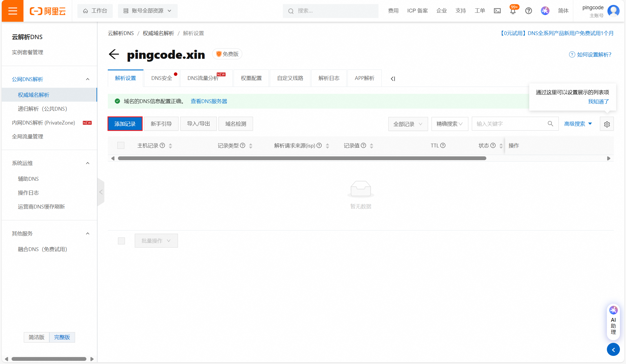Open Cloud Shell terminal icon

point(497,11)
